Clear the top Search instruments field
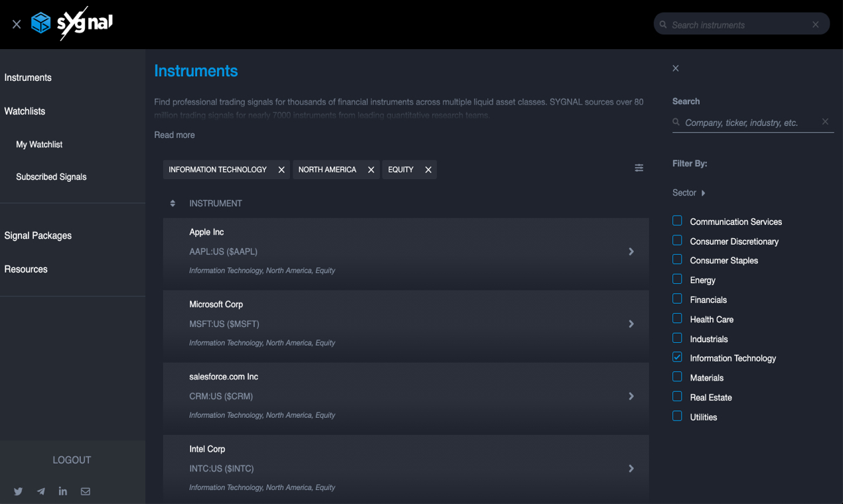Viewport: 843px width, 504px height. click(x=816, y=25)
